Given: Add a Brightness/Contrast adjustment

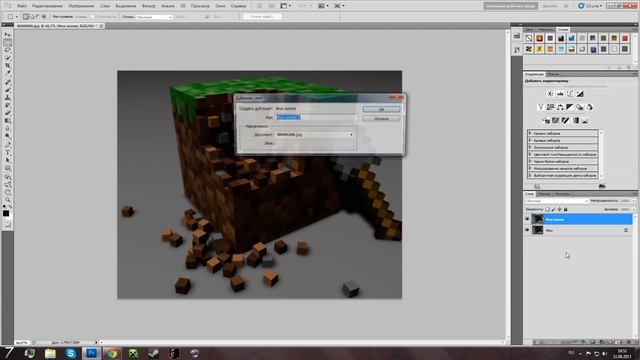Looking at the screenshot, I should 550,94.
